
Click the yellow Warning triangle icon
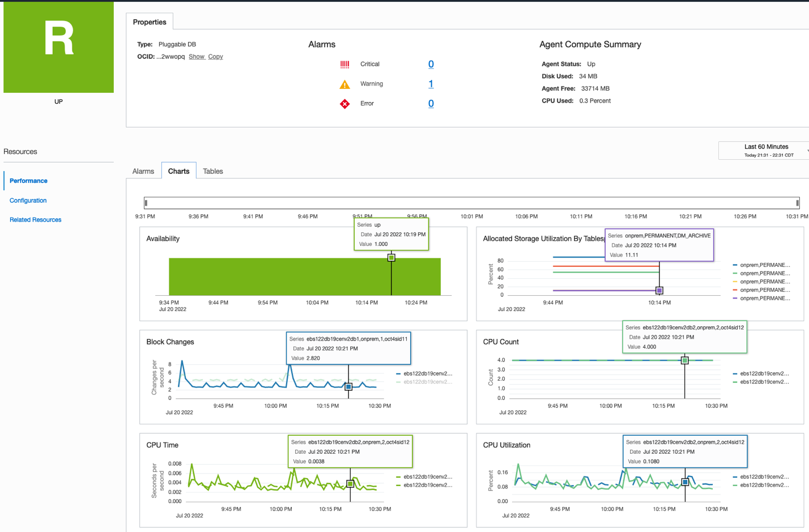(344, 84)
